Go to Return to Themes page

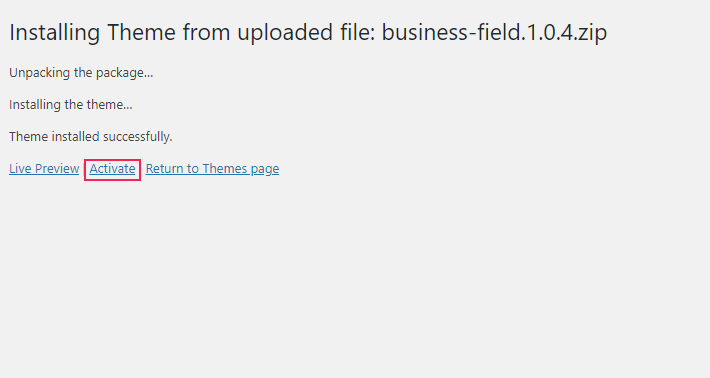[212, 169]
